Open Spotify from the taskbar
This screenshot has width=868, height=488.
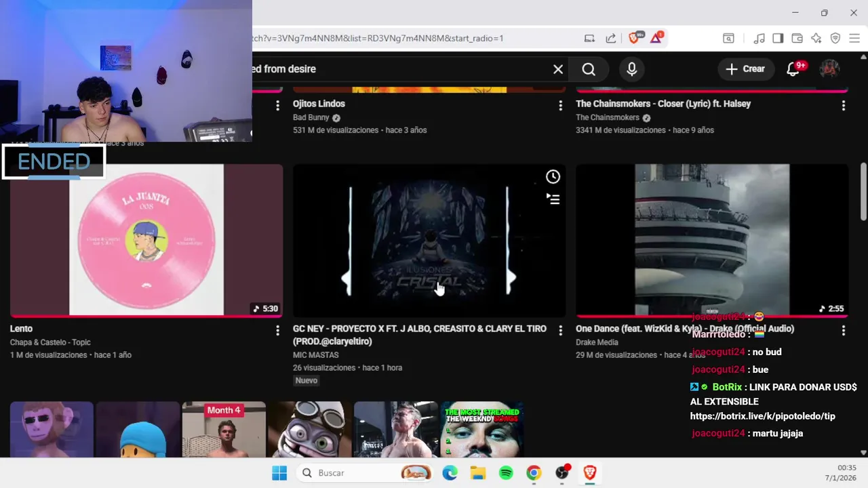[x=506, y=473]
